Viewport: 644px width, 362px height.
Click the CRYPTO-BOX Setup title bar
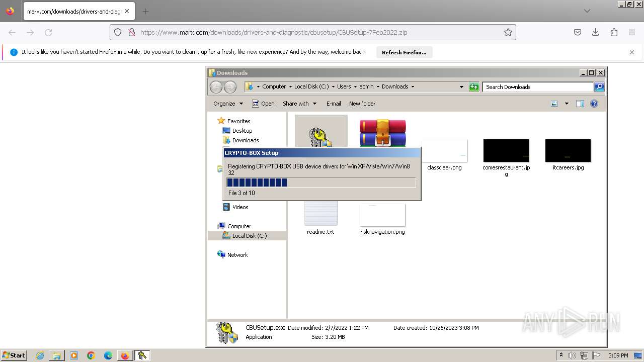pos(322,153)
